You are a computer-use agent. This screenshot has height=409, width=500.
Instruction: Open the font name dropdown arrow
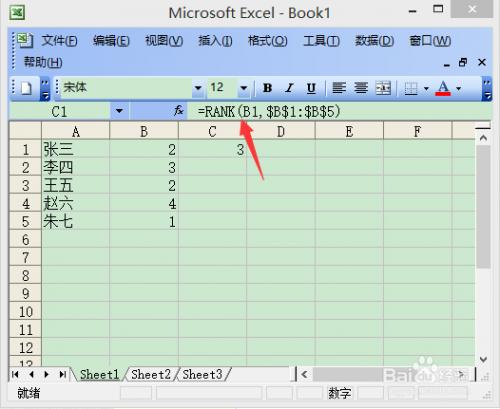pos(198,88)
